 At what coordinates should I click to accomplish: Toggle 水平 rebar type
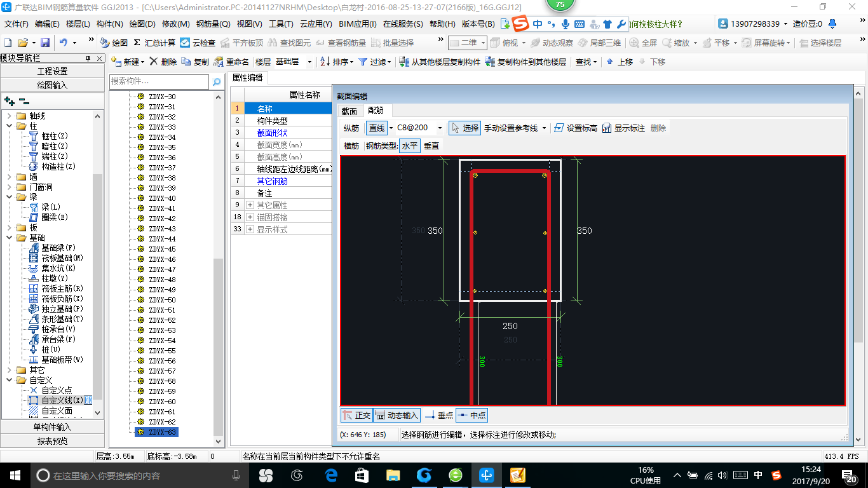click(x=410, y=146)
